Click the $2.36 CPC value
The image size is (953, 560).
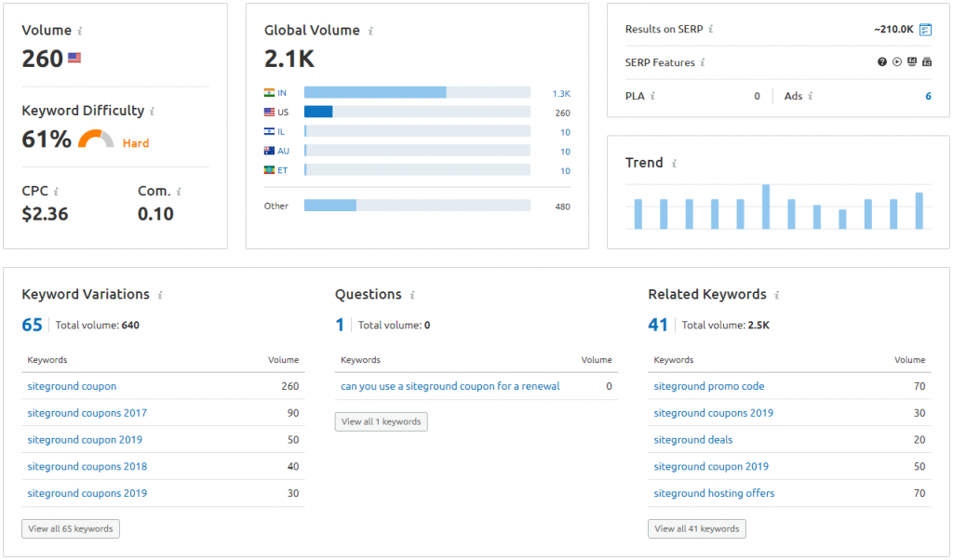pos(45,214)
